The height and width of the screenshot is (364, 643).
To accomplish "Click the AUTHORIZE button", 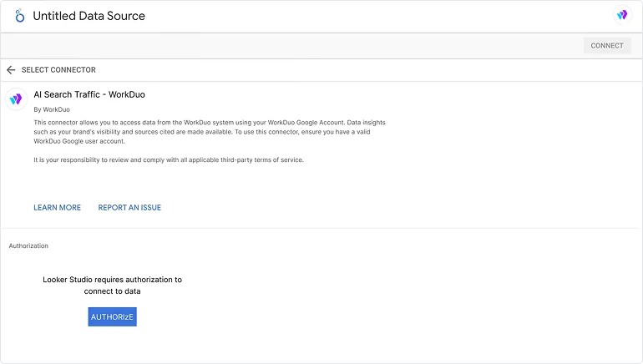I will [113, 317].
